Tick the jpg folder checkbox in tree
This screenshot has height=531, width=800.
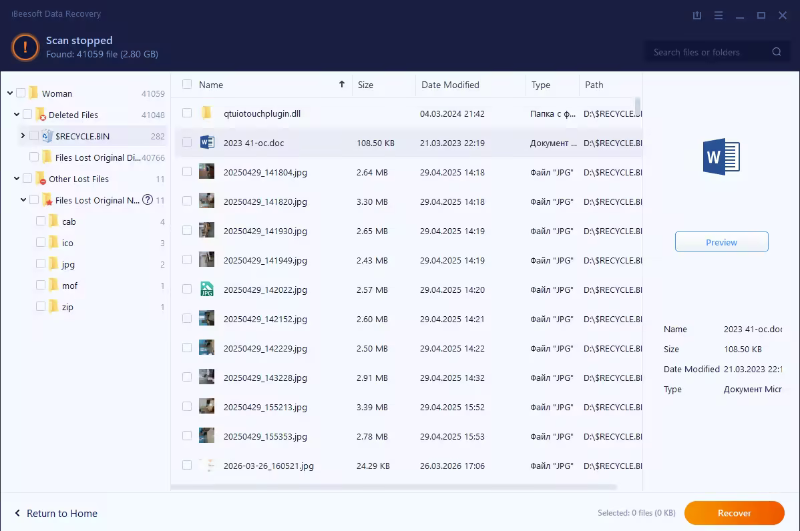pyautogui.click(x=40, y=264)
